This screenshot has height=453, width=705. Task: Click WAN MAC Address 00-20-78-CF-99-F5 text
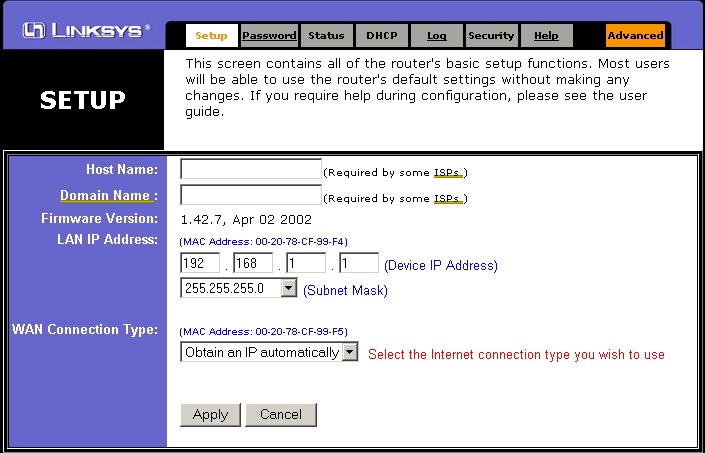coord(263,332)
